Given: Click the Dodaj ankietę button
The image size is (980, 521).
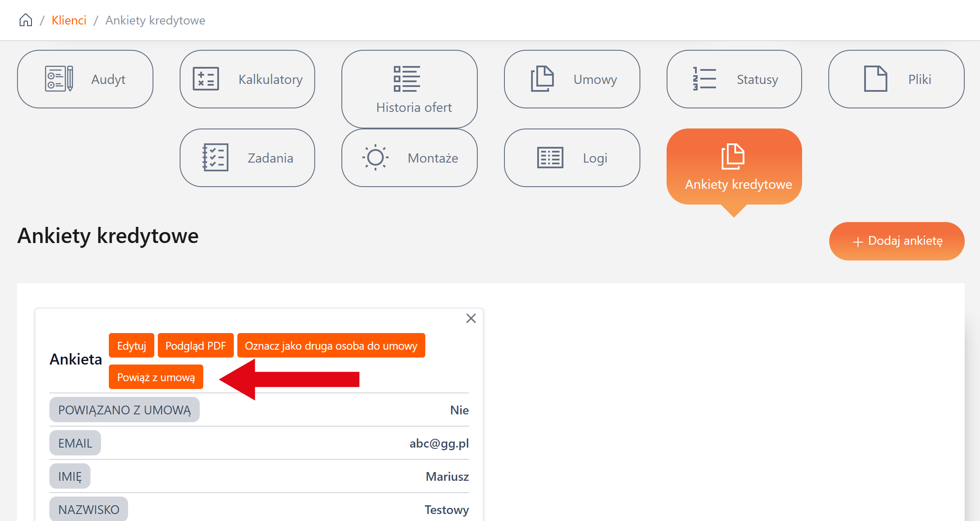Looking at the screenshot, I should (897, 241).
